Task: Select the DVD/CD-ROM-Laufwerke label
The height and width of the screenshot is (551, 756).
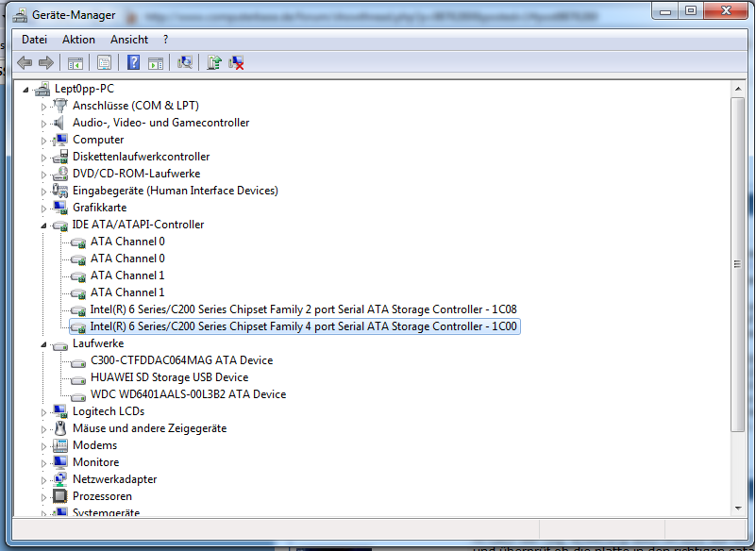Action: pos(137,174)
